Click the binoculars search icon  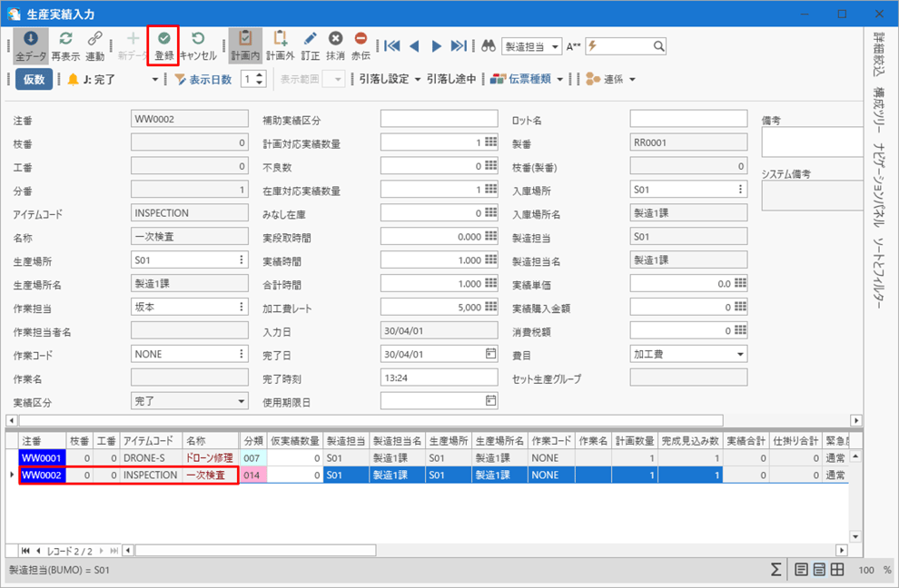pos(488,46)
